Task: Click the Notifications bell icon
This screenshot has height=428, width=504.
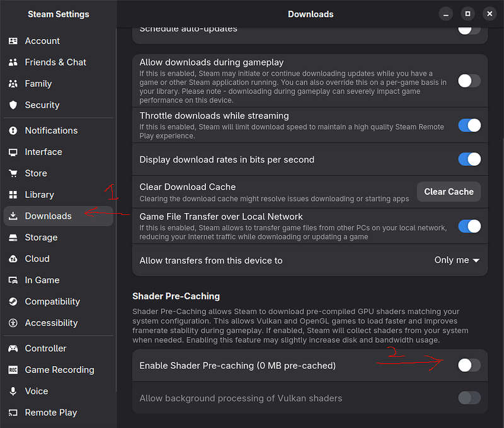Action: (13, 130)
